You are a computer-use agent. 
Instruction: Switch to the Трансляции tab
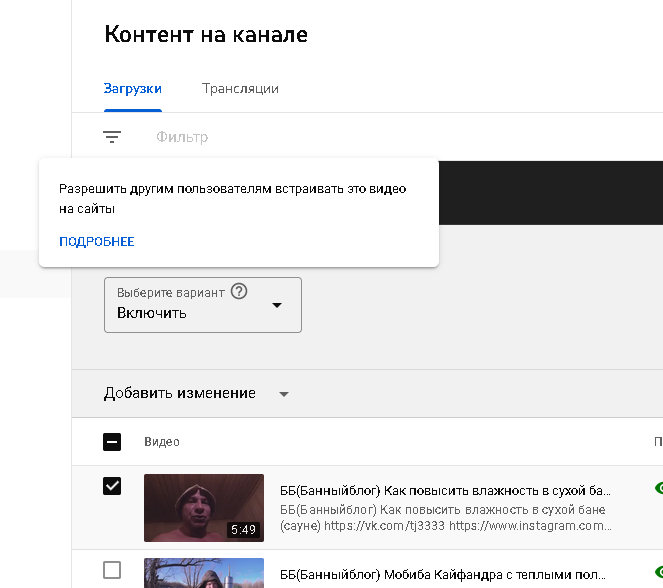click(240, 88)
